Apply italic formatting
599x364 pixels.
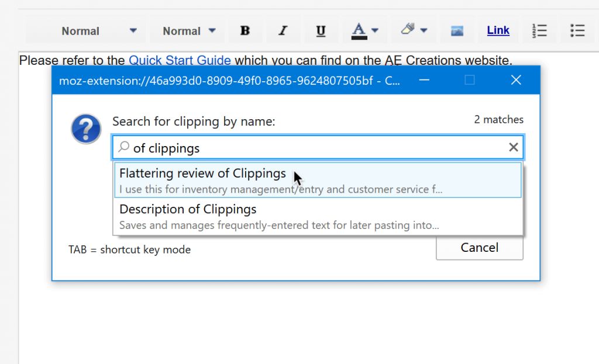pos(283,31)
